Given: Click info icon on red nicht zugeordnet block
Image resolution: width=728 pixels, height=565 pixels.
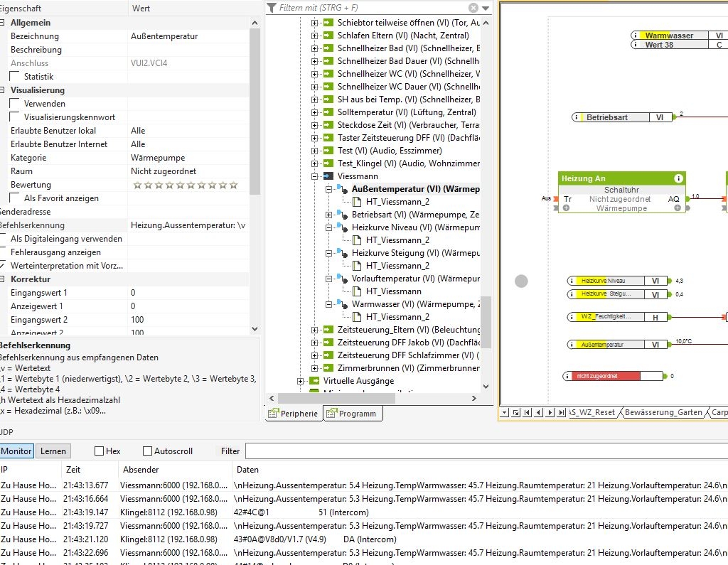Looking at the screenshot, I should coord(567,376).
